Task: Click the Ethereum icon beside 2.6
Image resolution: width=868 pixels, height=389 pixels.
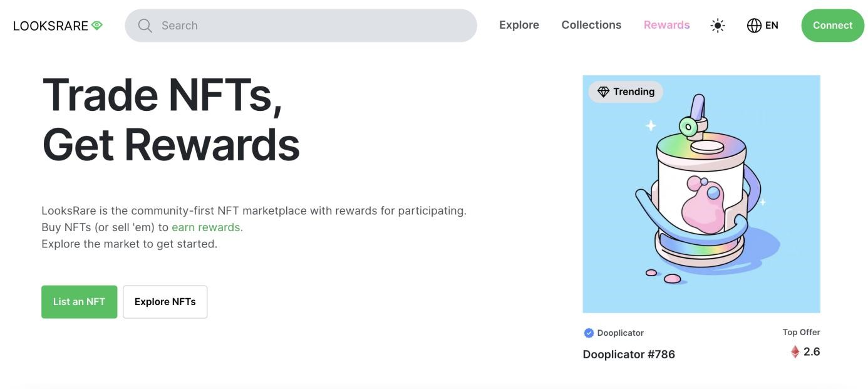Action: click(x=795, y=352)
